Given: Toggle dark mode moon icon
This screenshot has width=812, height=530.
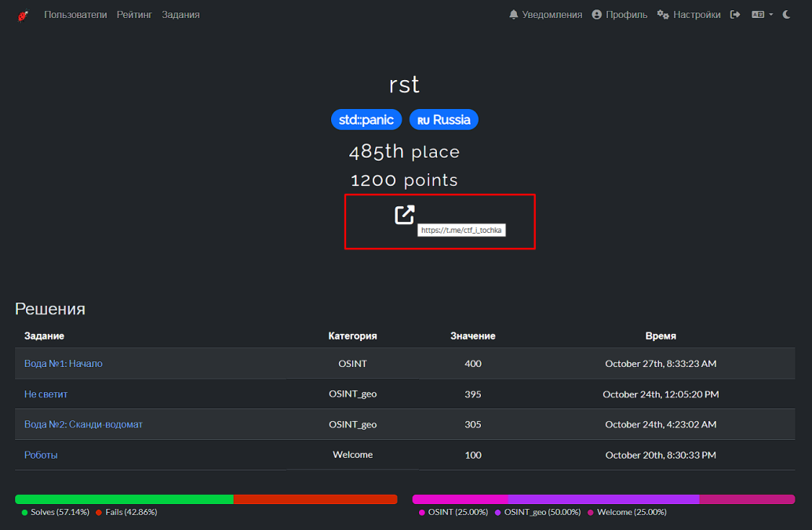Looking at the screenshot, I should click(787, 14).
